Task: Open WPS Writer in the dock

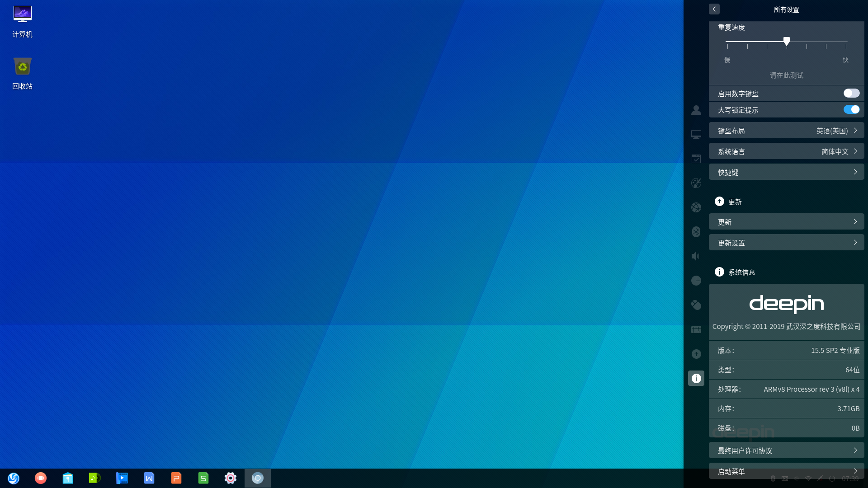Action: point(149,478)
